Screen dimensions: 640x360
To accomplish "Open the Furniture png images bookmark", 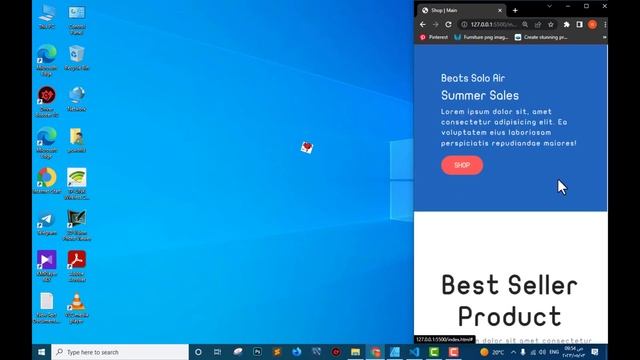I will [481, 37].
